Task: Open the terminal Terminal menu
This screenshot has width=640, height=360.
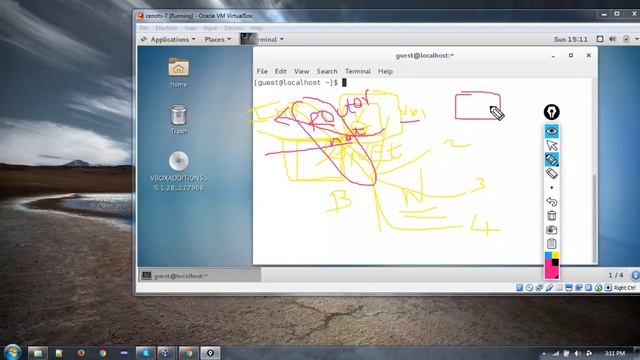Action: pos(358,71)
